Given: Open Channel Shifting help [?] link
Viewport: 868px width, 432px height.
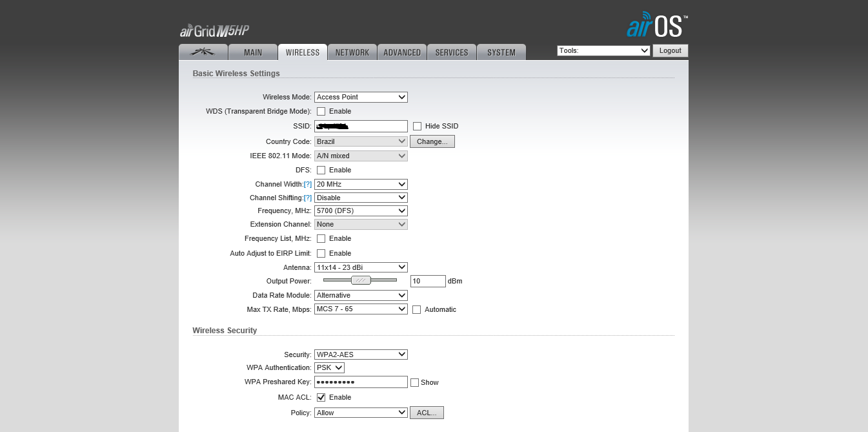Looking at the screenshot, I should click(308, 198).
